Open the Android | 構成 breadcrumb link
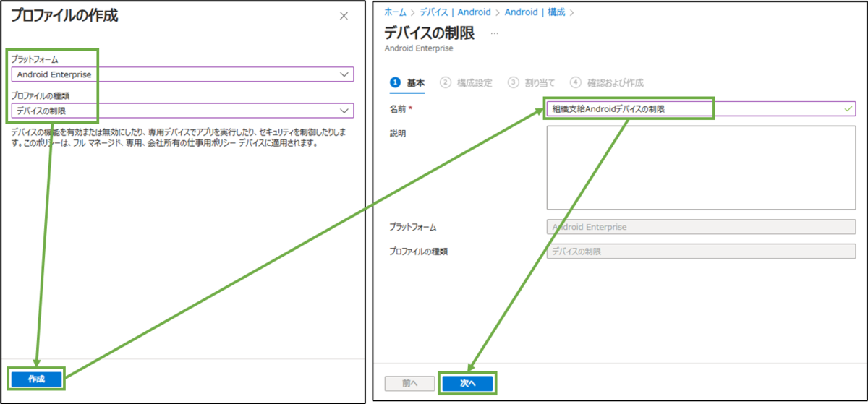Image resolution: width=868 pixels, height=404 pixels. (x=536, y=12)
